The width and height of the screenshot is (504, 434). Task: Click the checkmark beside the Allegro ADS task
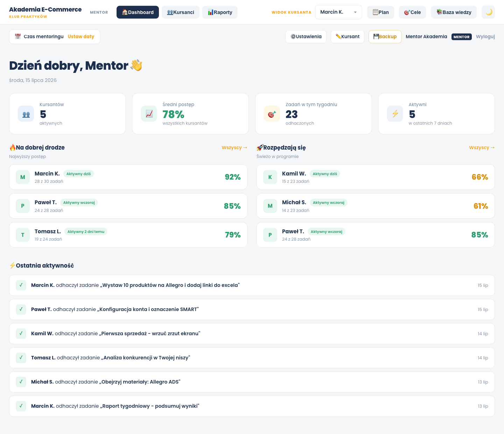click(21, 382)
